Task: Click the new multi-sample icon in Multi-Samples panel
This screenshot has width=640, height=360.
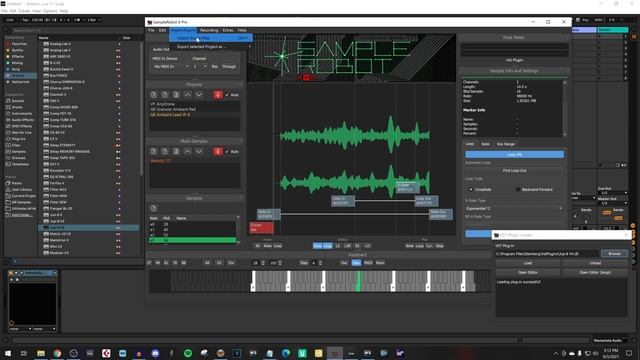Action: [153, 151]
